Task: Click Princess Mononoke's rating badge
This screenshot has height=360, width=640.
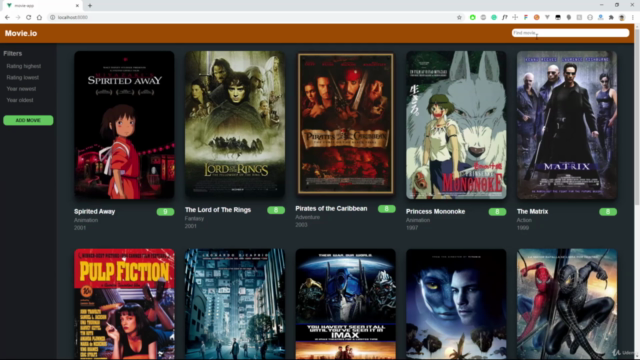Action: click(497, 211)
